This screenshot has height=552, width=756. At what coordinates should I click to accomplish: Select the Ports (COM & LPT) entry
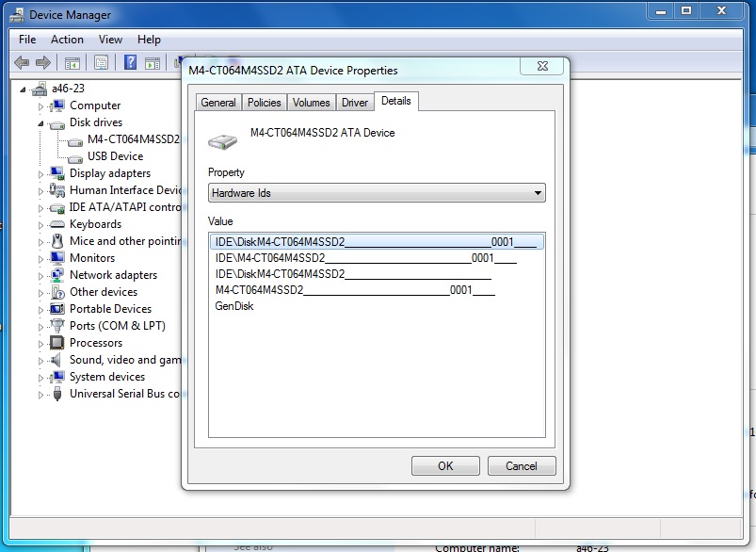coord(117,326)
